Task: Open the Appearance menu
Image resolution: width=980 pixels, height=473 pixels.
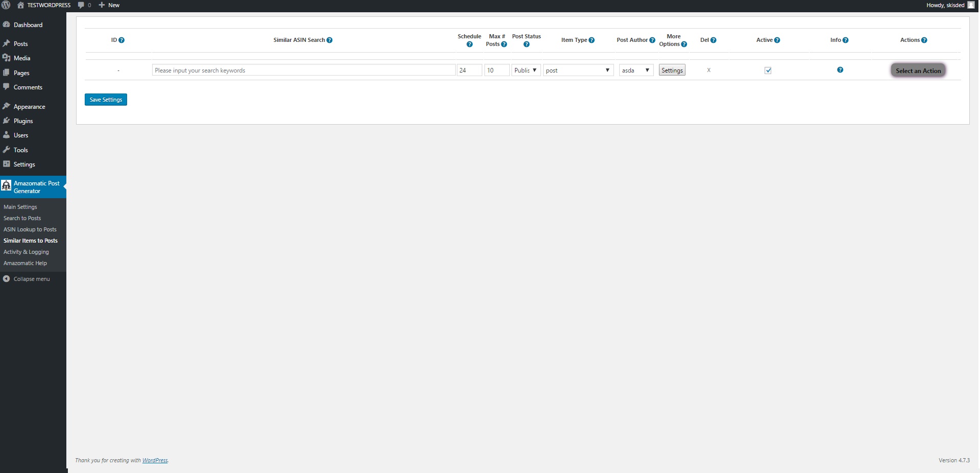Action: (x=30, y=107)
